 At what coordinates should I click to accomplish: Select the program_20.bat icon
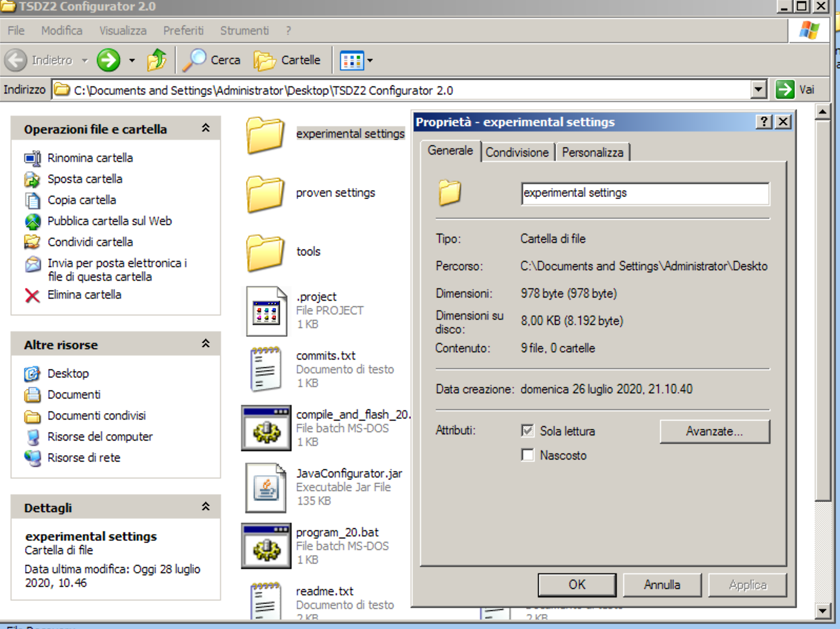[x=266, y=546]
